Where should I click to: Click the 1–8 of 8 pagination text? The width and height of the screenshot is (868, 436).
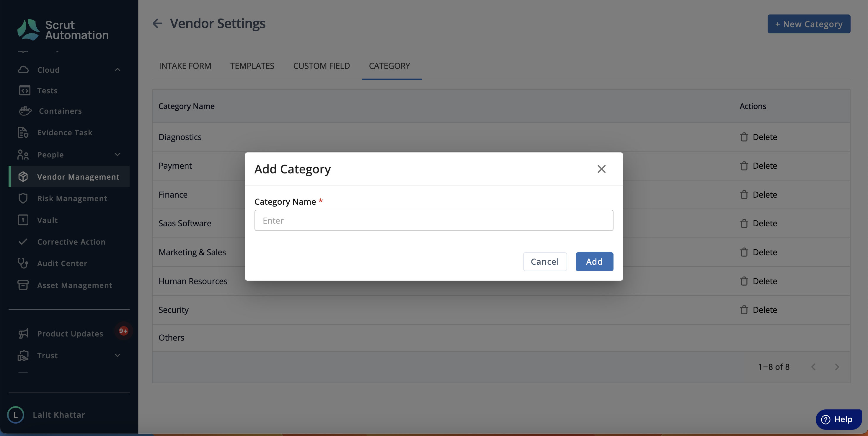coord(774,367)
